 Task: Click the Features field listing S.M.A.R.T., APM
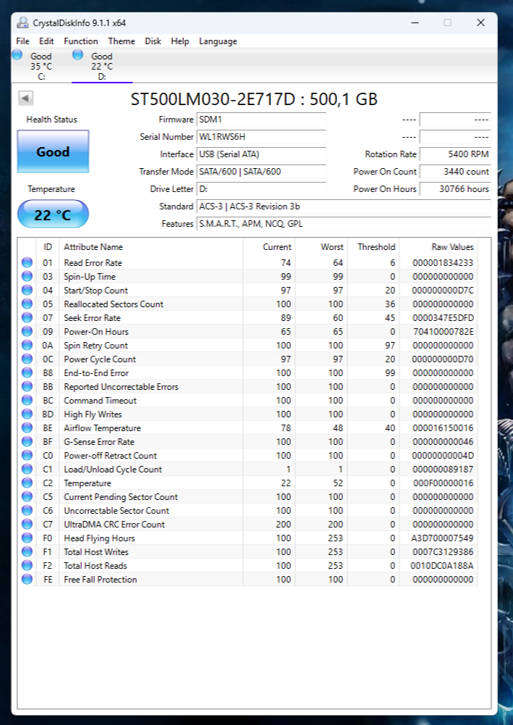tap(344, 224)
